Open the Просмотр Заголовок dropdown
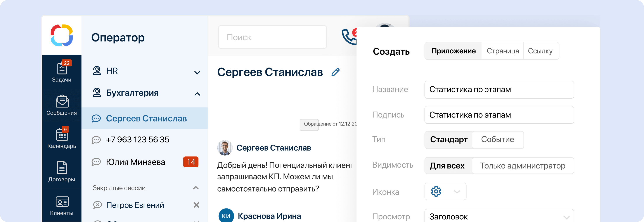The width and height of the screenshot is (644, 222). 499,216
